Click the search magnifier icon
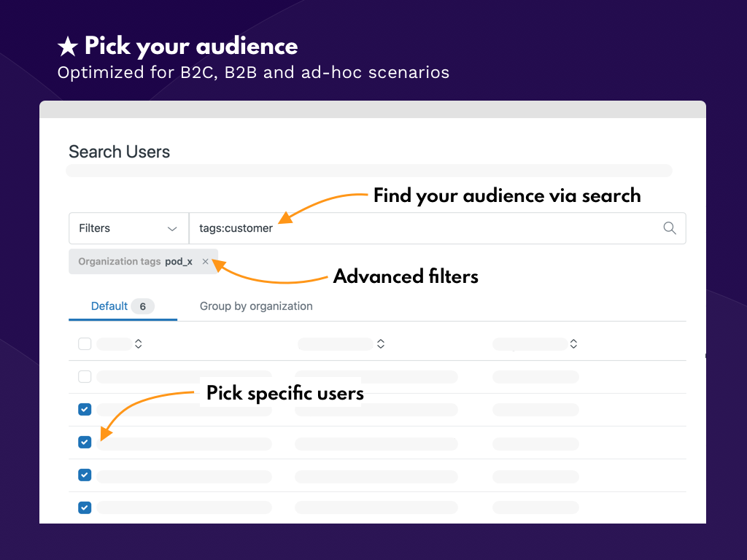Screen dimensions: 747x560 tap(669, 228)
